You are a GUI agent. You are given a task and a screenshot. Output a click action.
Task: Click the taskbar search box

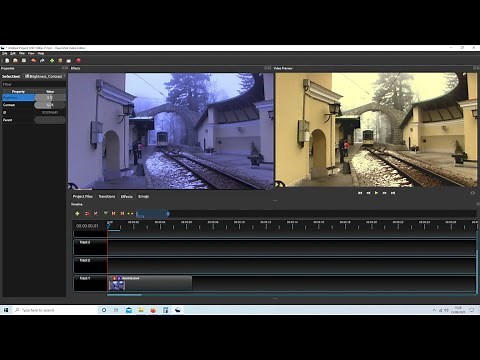(x=55, y=310)
